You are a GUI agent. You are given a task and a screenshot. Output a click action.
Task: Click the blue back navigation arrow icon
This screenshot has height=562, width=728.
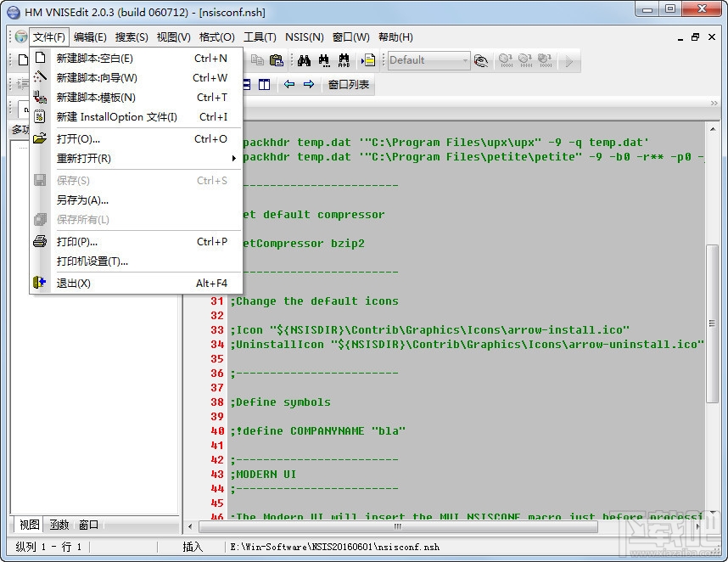289,84
